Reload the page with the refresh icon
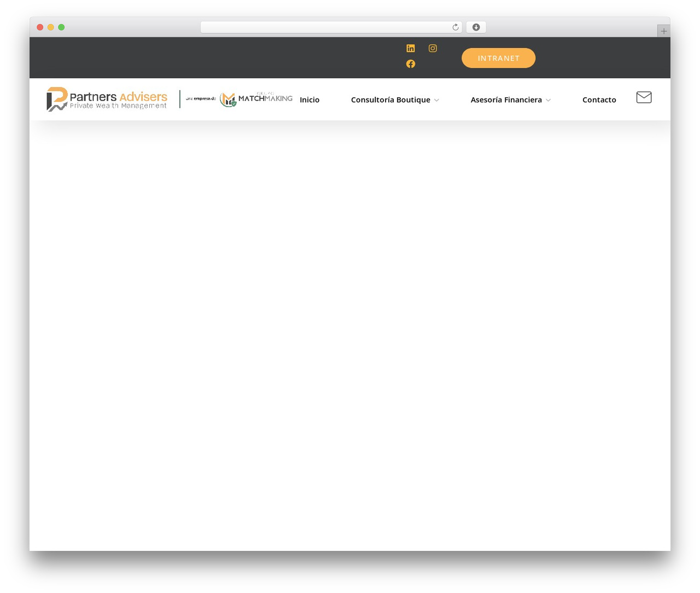This screenshot has width=700, height=593. click(x=456, y=27)
